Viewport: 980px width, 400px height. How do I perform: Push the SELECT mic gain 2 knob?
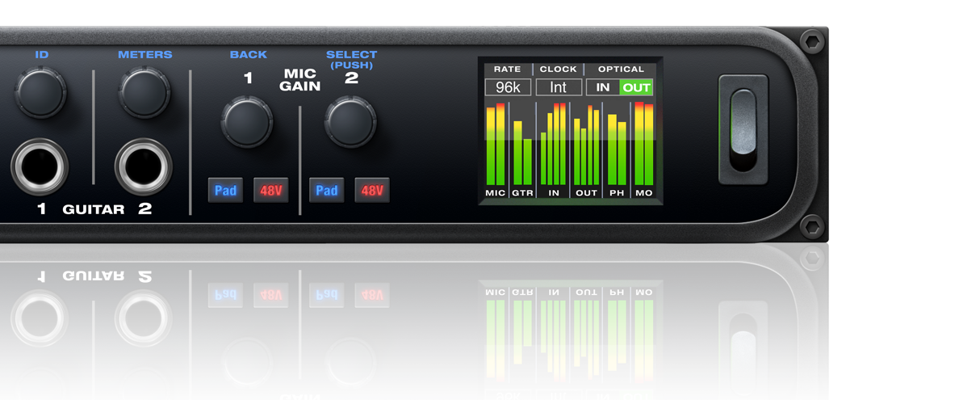pos(350,122)
